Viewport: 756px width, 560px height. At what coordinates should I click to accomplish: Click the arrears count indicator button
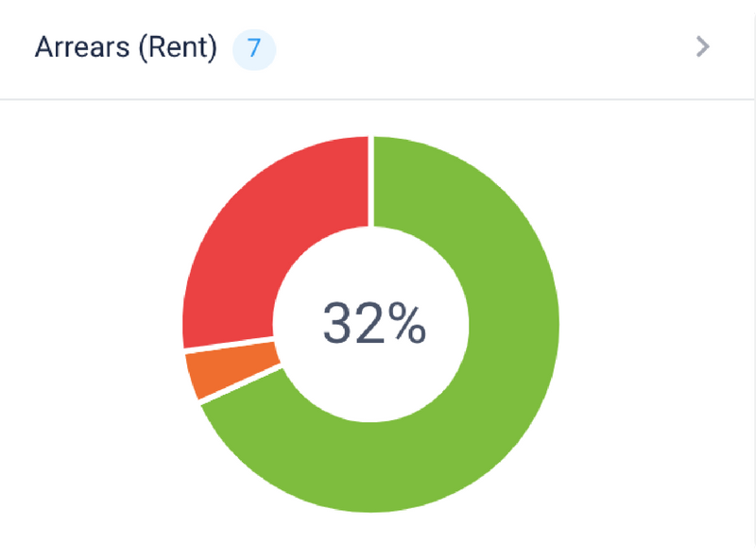(x=252, y=49)
